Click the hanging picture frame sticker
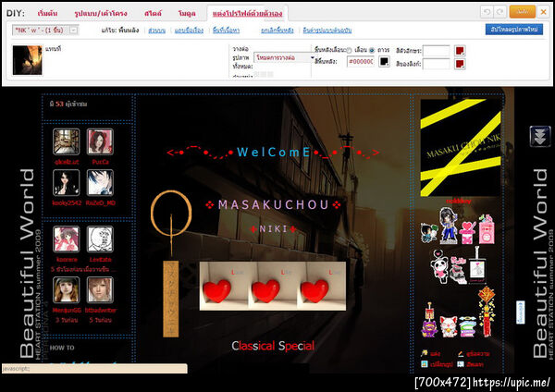Viewport: 555px width, 392px height. pos(477,265)
